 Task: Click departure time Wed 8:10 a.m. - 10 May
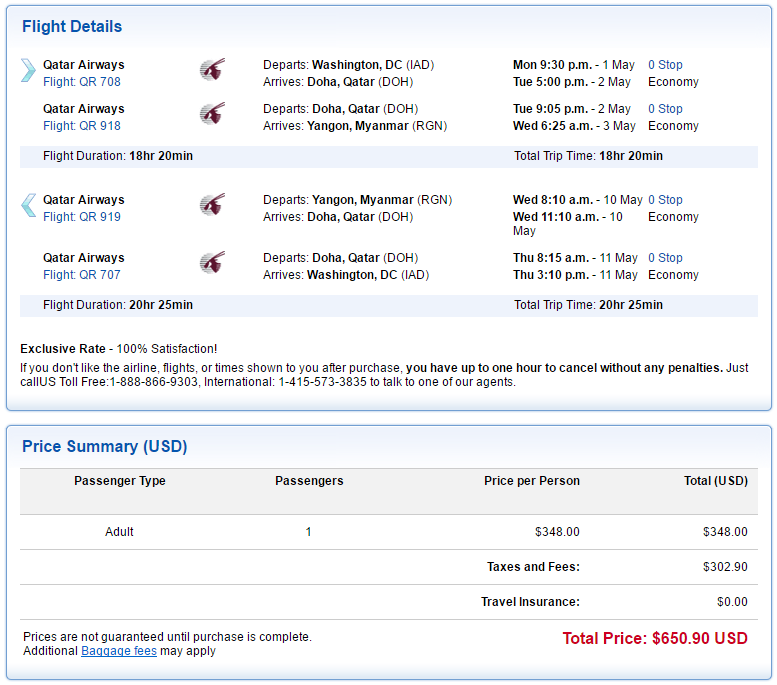(x=577, y=200)
